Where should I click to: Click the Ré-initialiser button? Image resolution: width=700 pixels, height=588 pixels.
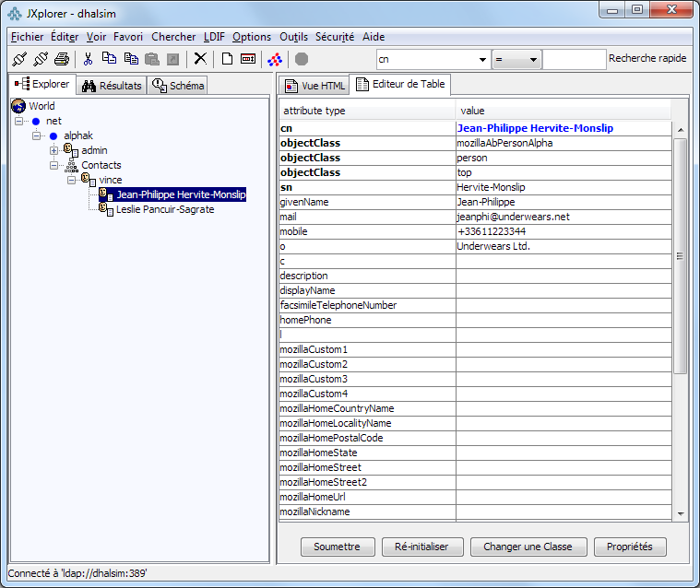point(422,547)
